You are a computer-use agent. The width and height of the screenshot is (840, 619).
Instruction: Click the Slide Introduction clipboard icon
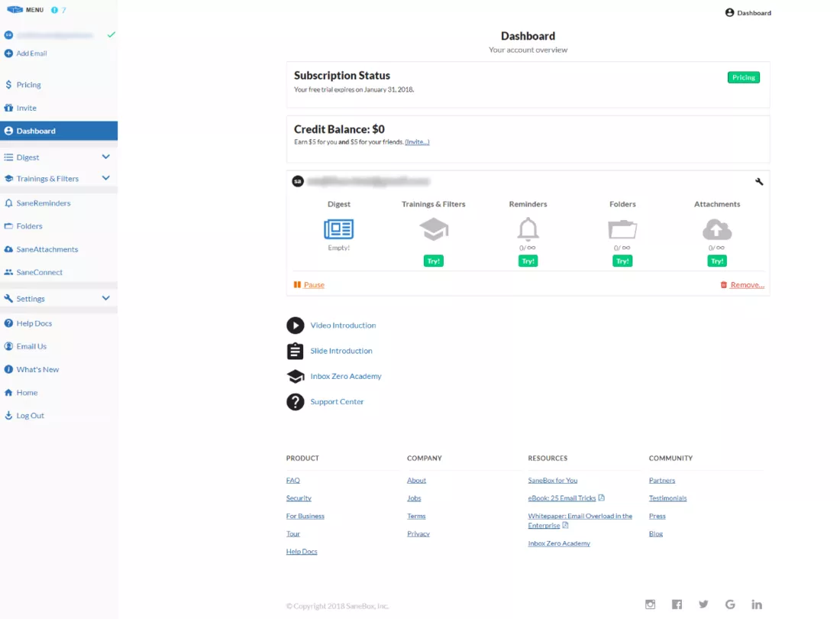pos(296,351)
